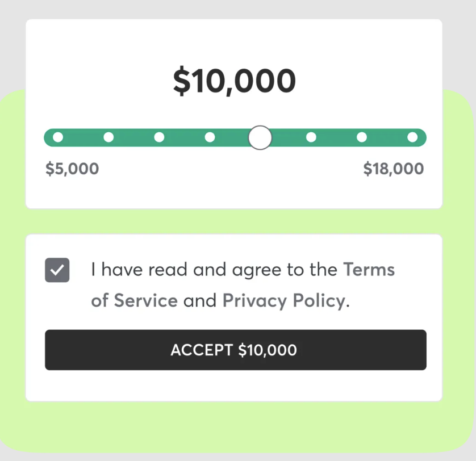
Task: Select the second-to-last slider stop dot
Action: click(x=362, y=137)
